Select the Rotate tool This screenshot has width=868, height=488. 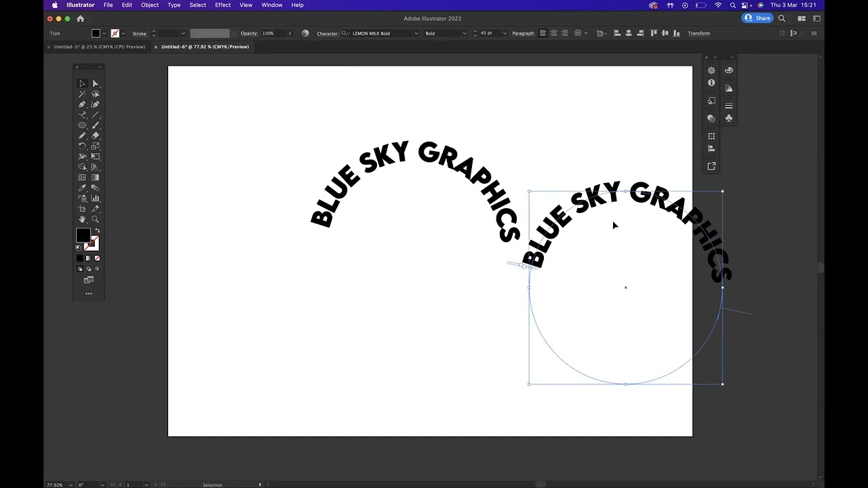82,146
